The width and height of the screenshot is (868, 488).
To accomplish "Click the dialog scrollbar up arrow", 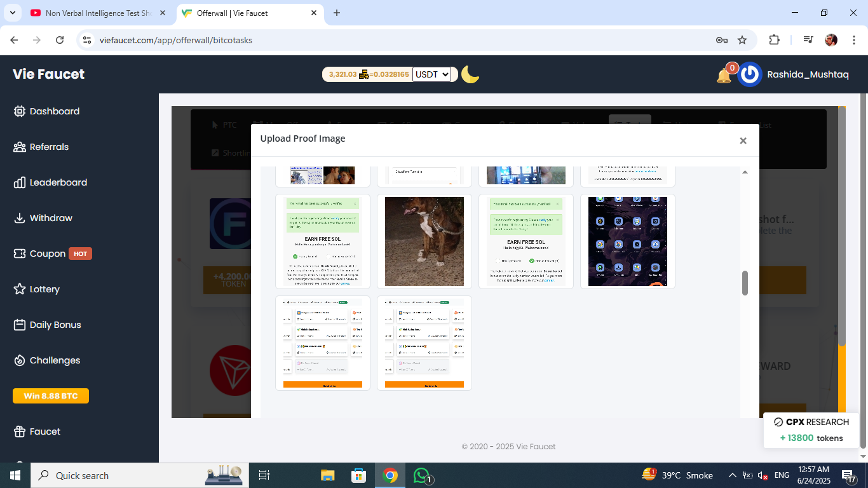I will pyautogui.click(x=745, y=172).
